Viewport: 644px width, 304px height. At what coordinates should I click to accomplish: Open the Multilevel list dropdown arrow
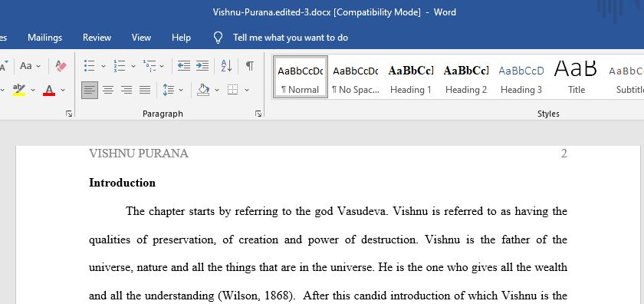tap(162, 66)
